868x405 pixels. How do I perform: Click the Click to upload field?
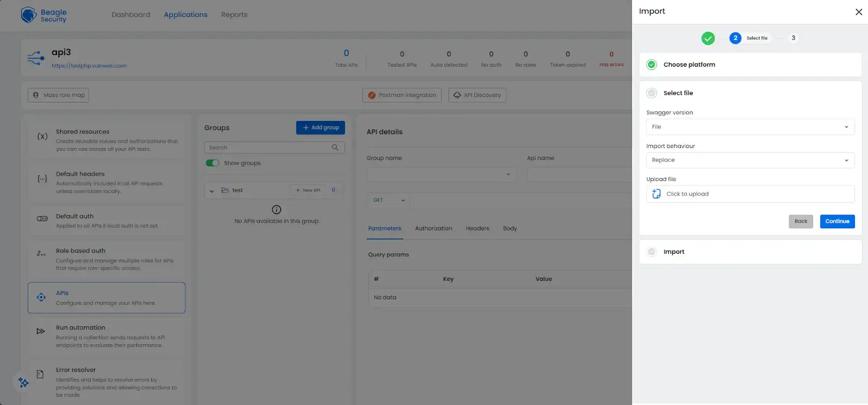[750, 194]
